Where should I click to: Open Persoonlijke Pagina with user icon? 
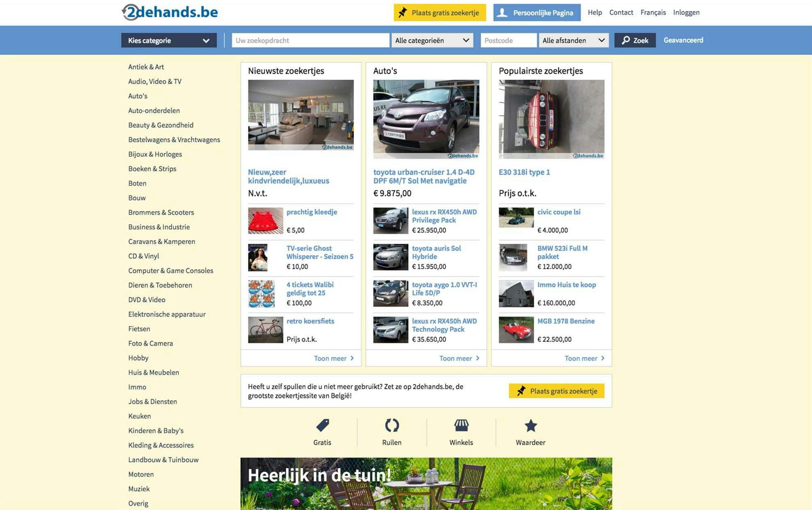pyautogui.click(x=536, y=13)
